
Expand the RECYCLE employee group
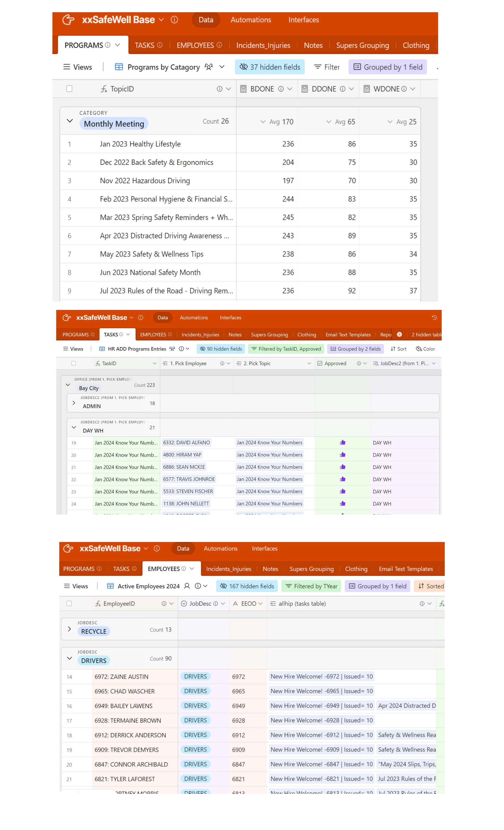pos(69,629)
